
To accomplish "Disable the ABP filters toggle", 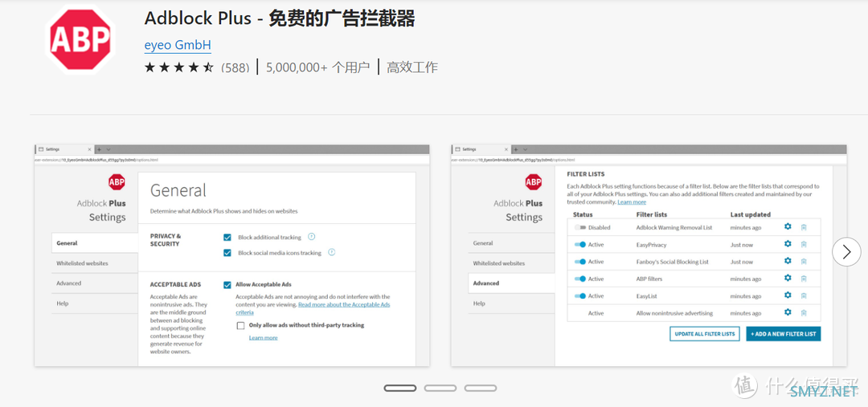I will click(x=579, y=279).
